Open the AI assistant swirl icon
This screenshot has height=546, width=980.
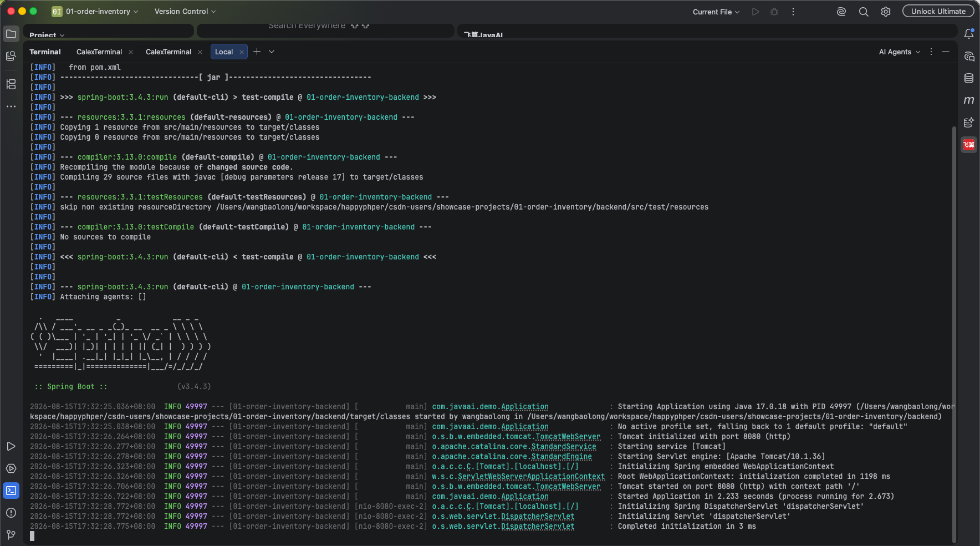click(841, 12)
